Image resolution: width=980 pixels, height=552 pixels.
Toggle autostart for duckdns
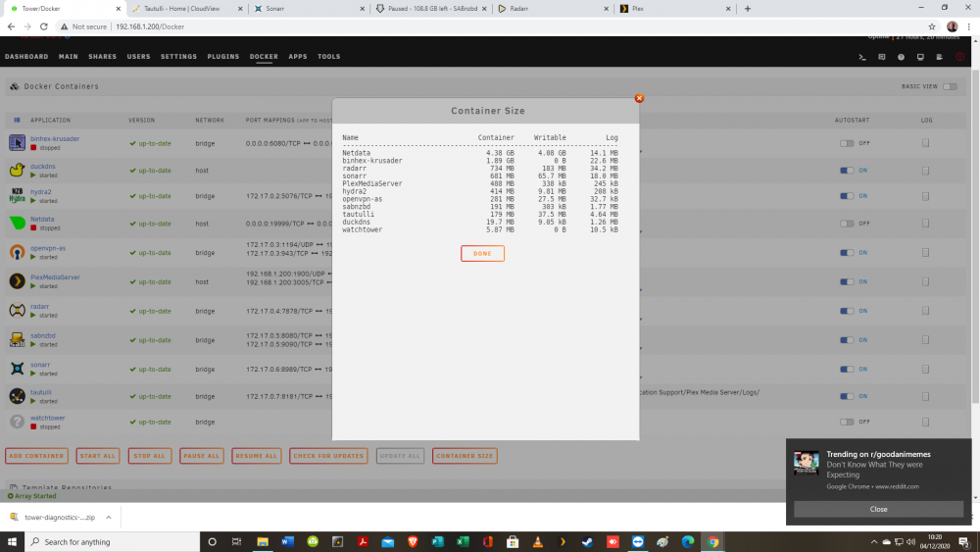click(x=847, y=170)
